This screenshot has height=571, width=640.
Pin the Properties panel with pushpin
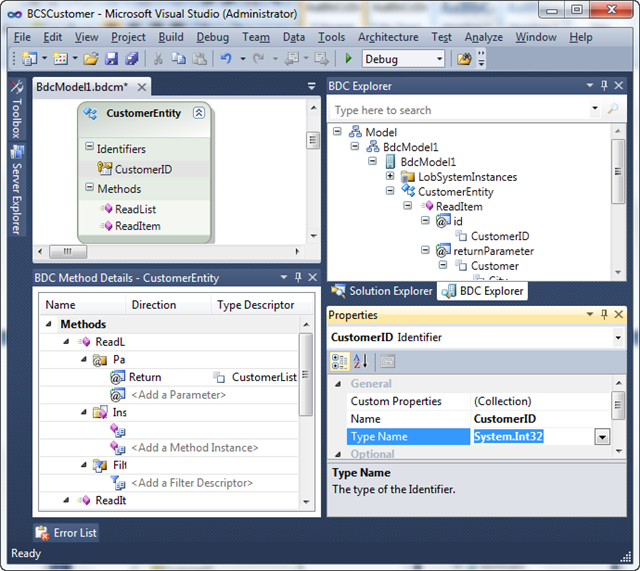pos(604,315)
